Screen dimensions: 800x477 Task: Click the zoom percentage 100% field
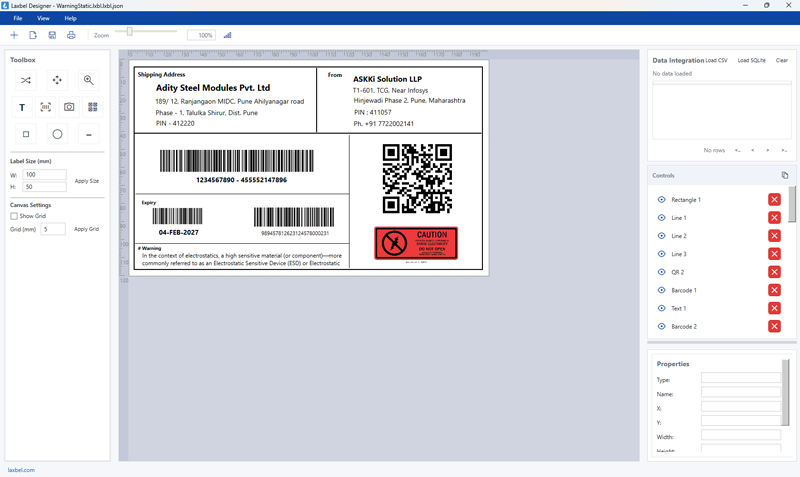tap(201, 35)
